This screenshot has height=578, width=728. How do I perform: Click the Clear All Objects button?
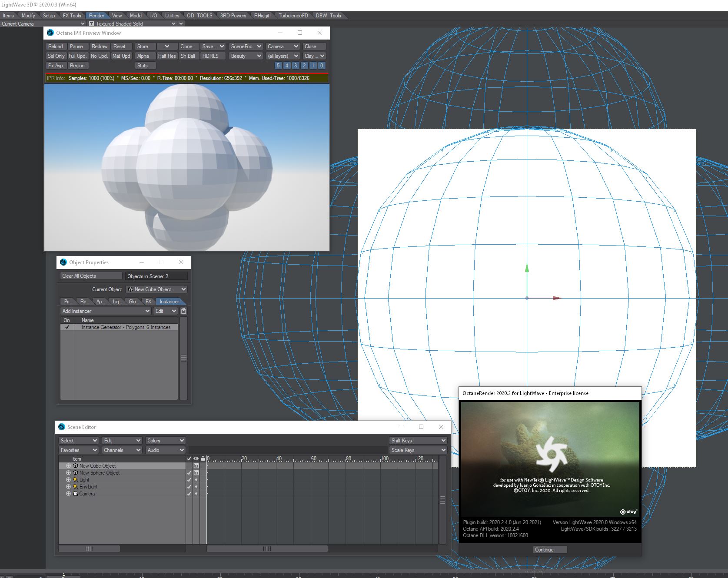[91, 276]
